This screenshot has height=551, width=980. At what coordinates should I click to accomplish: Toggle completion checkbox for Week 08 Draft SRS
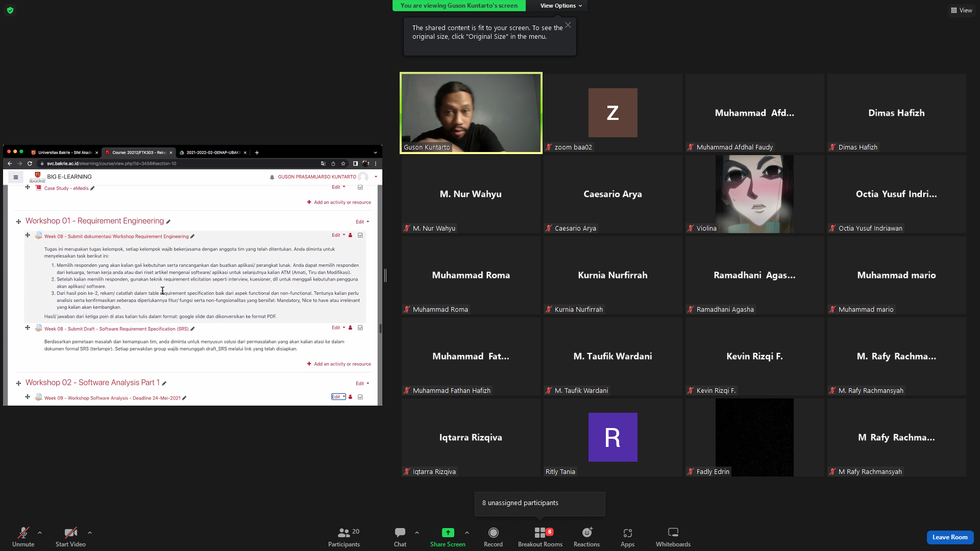[360, 328]
